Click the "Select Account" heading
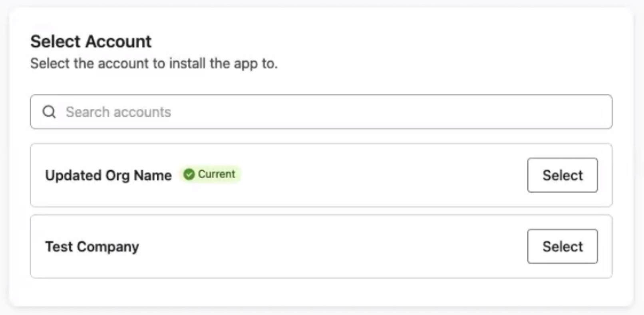 click(91, 42)
